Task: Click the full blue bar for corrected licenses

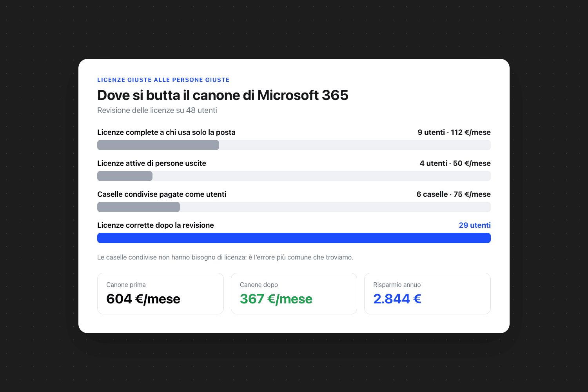Action: coord(294,238)
